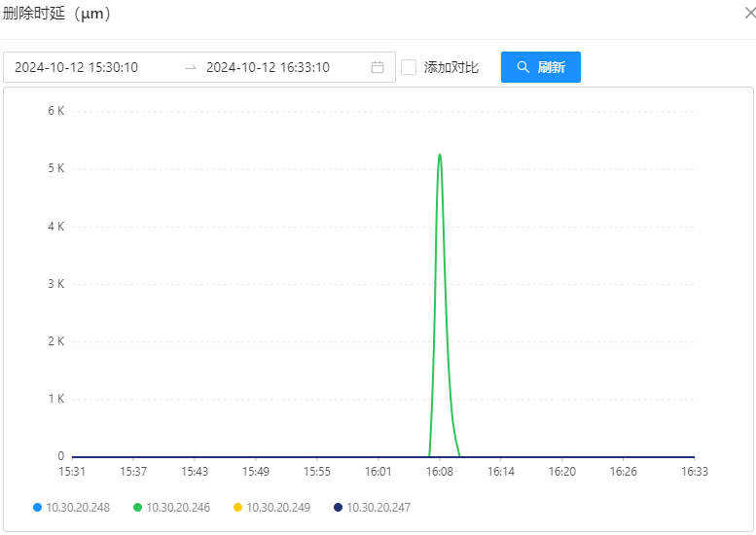Click the calendar icon in date range field
756x535 pixels.
tap(378, 67)
